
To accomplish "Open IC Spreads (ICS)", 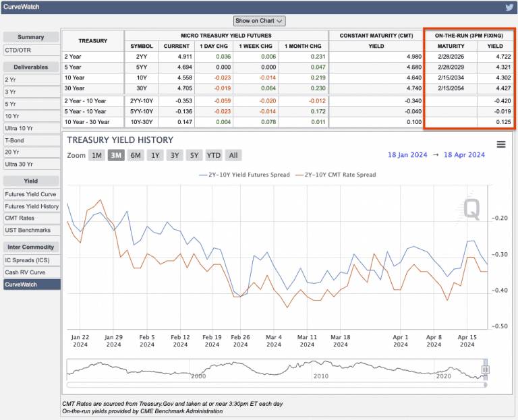I will click(32, 260).
